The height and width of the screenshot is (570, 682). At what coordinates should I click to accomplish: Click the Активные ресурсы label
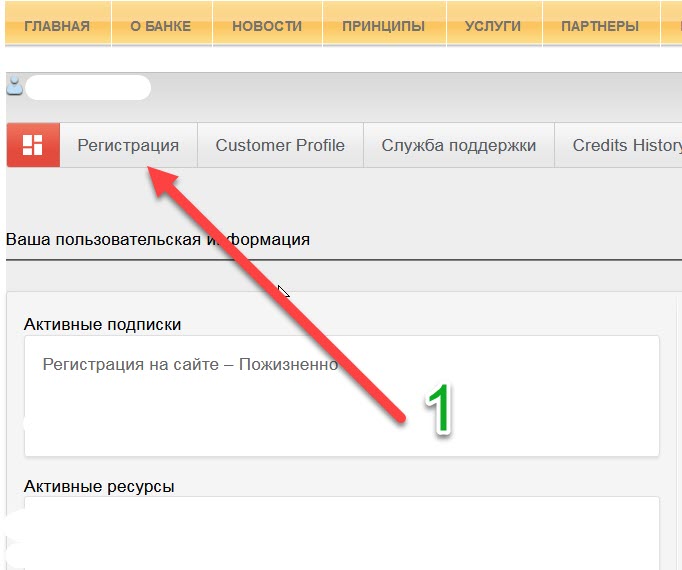click(x=98, y=486)
